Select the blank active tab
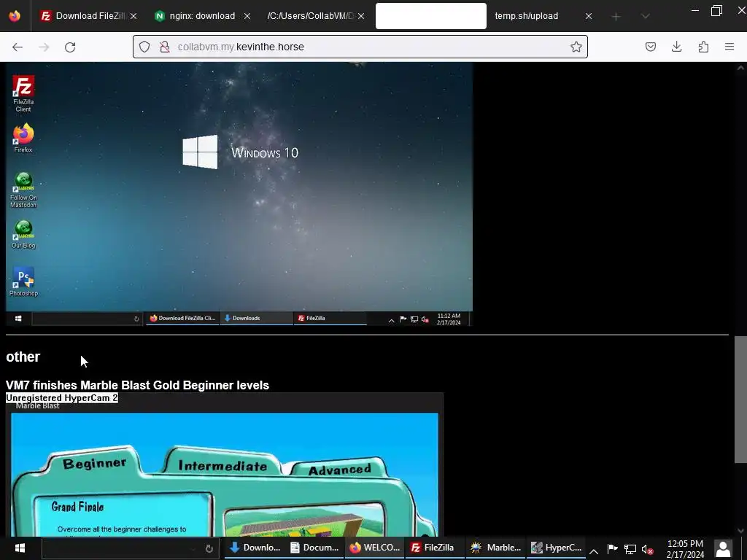 click(430, 16)
